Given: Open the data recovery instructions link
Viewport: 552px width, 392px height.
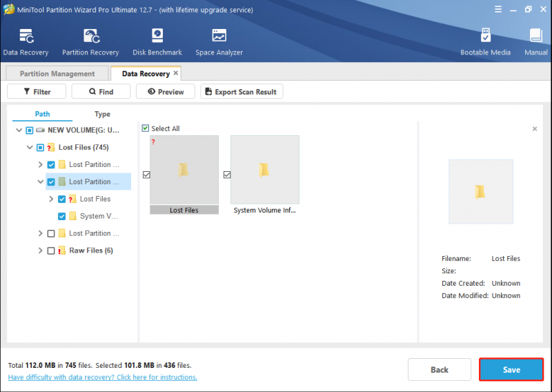Looking at the screenshot, I should (x=102, y=378).
